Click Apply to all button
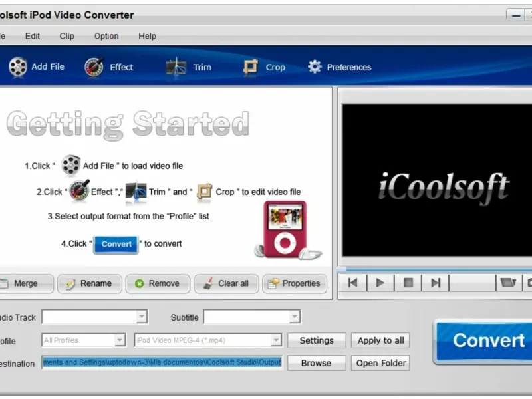This screenshot has width=532, height=399. click(380, 340)
